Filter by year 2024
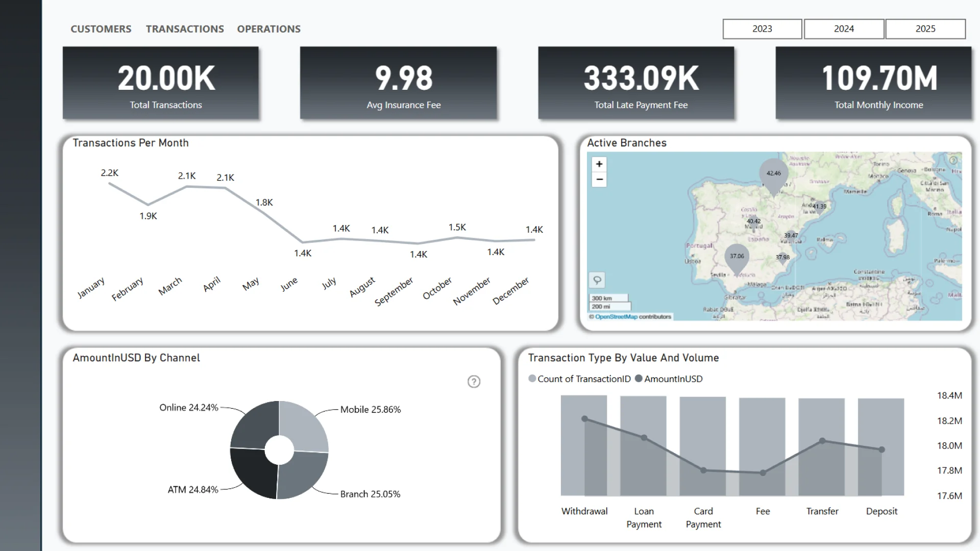Screen dimensions: 980x551 point(844,29)
